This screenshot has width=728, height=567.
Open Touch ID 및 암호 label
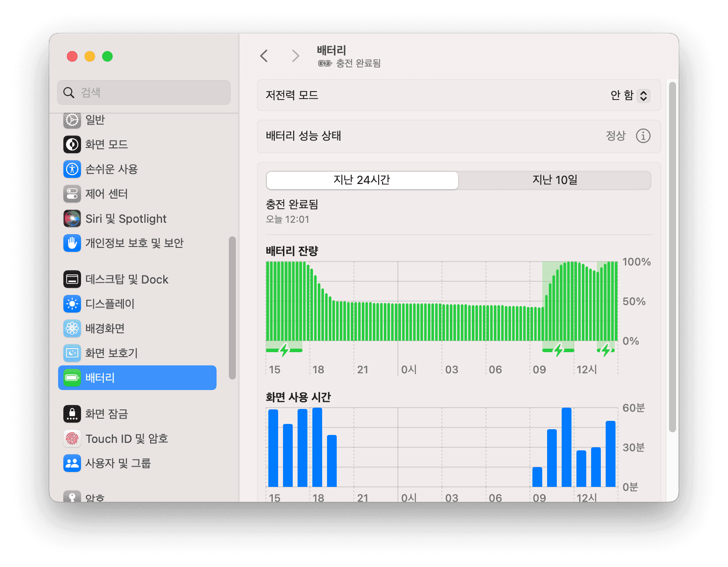click(127, 439)
